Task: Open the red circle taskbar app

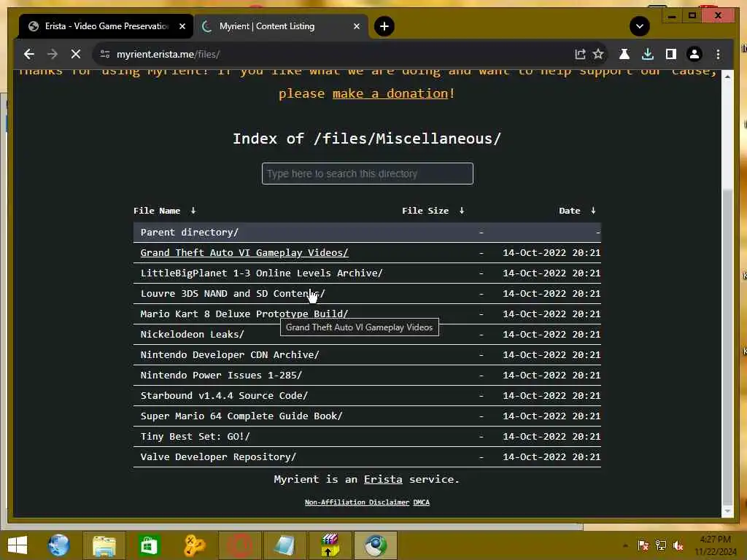Action: coord(239,545)
